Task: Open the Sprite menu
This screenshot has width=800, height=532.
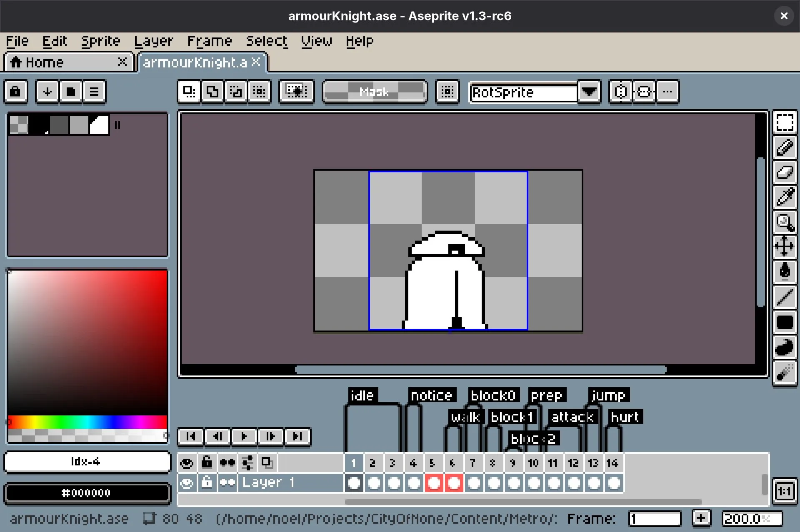Action: click(100, 41)
